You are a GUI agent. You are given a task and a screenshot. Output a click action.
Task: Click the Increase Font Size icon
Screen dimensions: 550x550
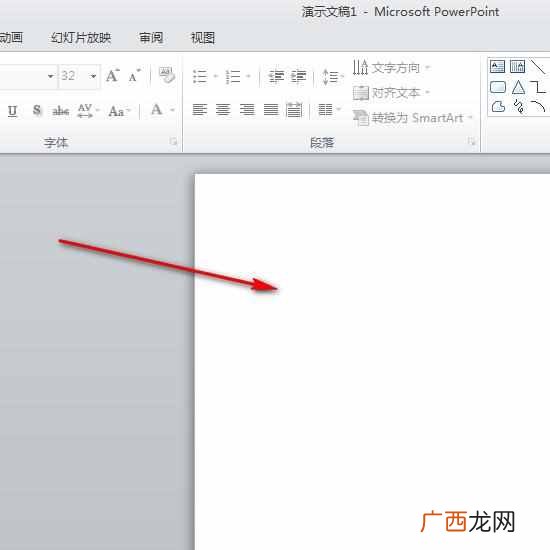point(113,76)
